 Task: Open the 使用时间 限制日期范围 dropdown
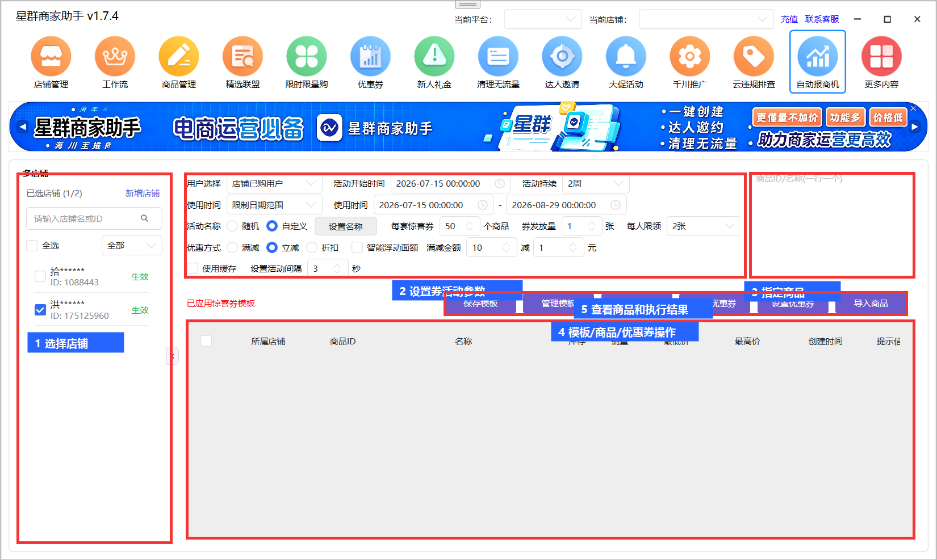tap(274, 205)
